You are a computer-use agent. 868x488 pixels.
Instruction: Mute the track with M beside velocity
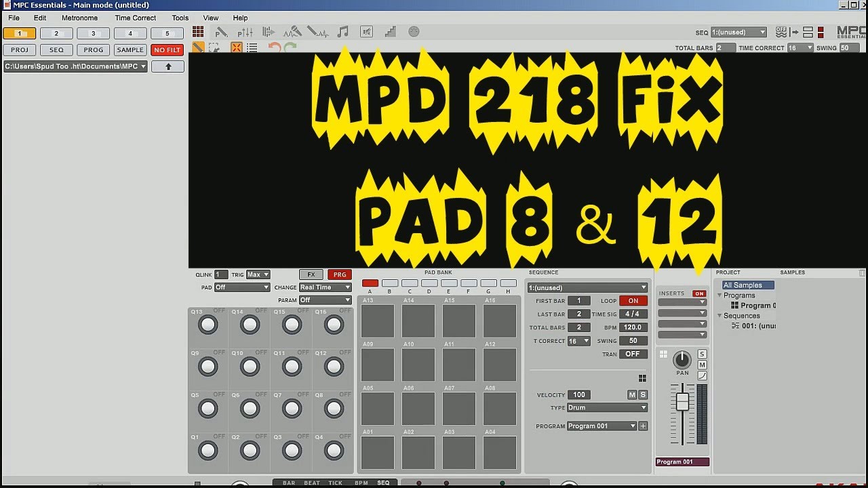(x=632, y=394)
